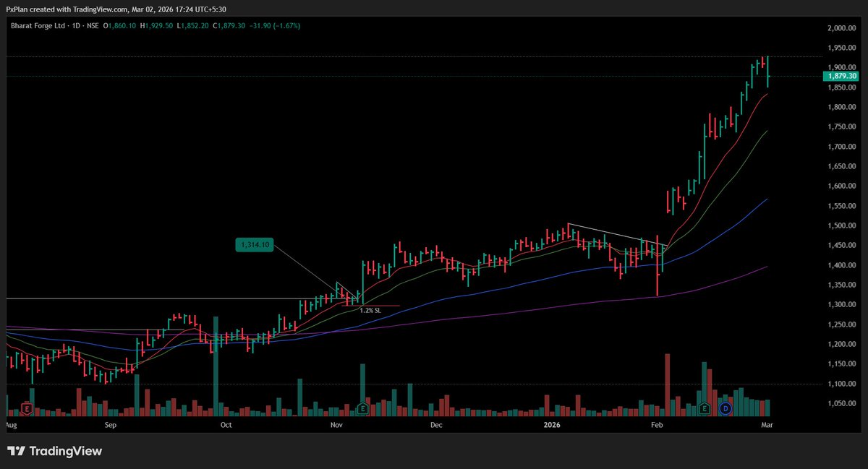Click the Nov label on time axis

tap(336, 426)
